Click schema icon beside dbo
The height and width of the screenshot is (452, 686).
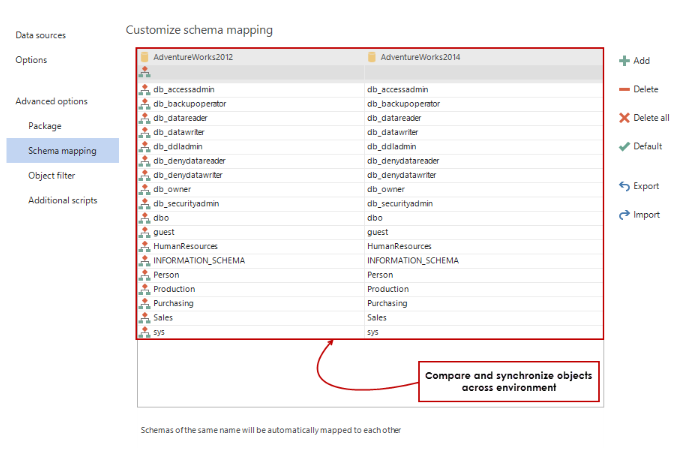[x=144, y=218]
